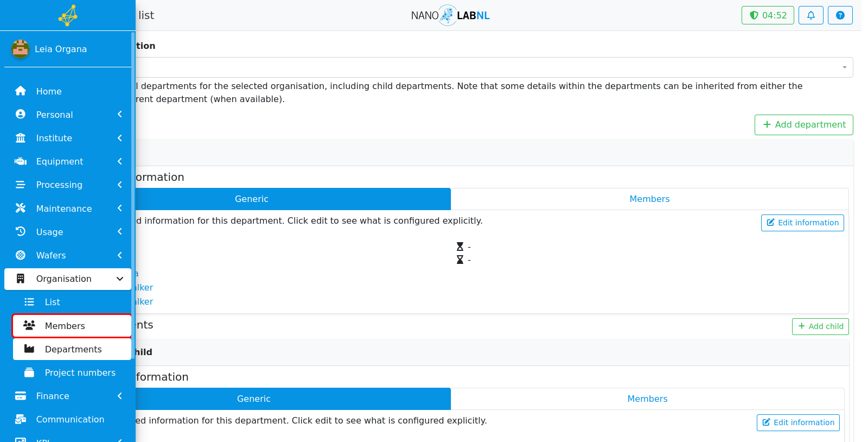Expand the Equipment menu chevron
The image size is (868, 442).
click(120, 161)
